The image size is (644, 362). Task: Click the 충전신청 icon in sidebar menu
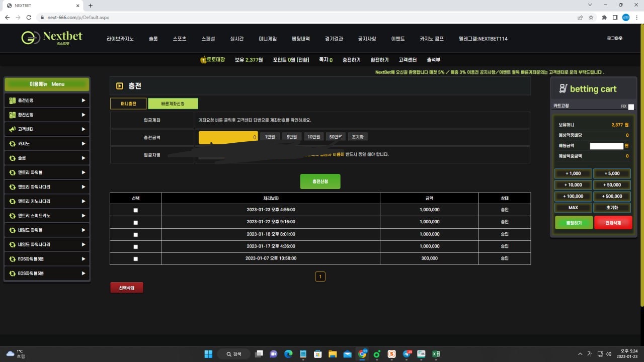pos(13,101)
